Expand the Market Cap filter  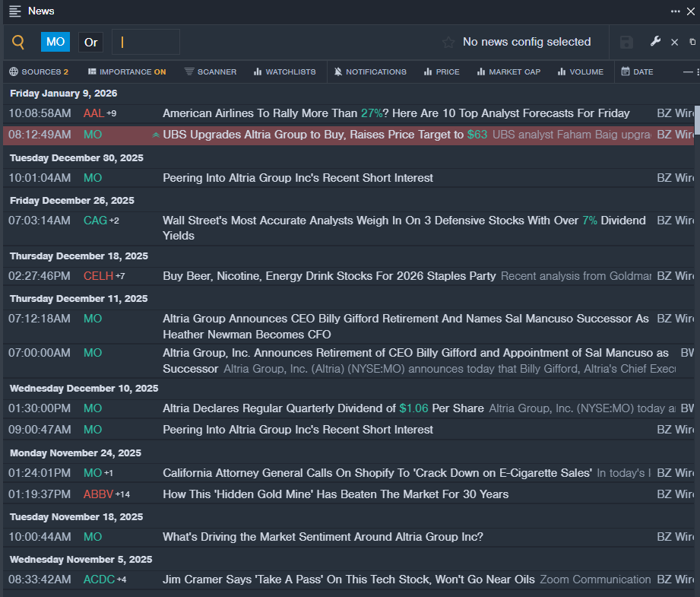[508, 72]
